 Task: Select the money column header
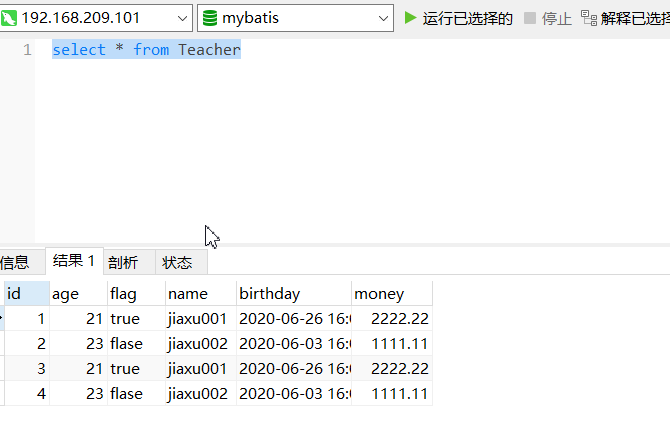pyautogui.click(x=392, y=294)
